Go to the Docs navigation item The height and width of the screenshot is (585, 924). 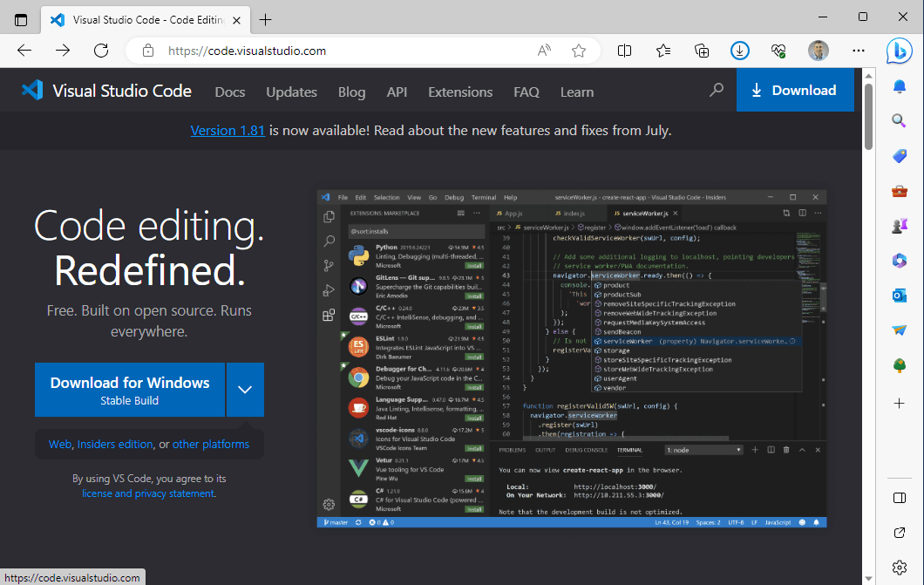coord(230,92)
